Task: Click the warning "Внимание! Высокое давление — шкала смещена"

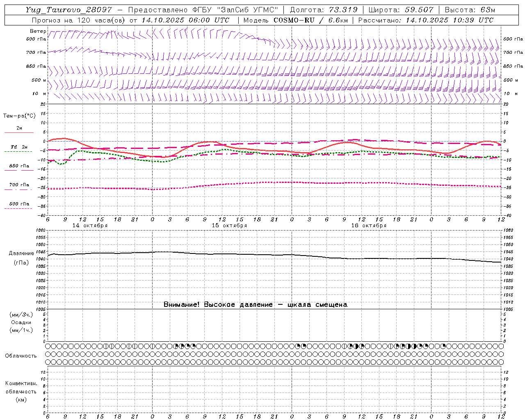Action: click(256, 305)
